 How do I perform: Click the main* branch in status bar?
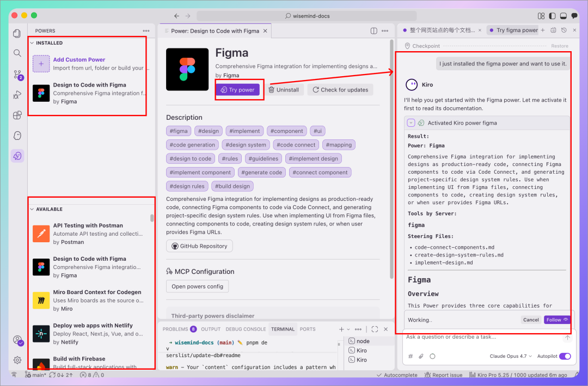(35, 375)
